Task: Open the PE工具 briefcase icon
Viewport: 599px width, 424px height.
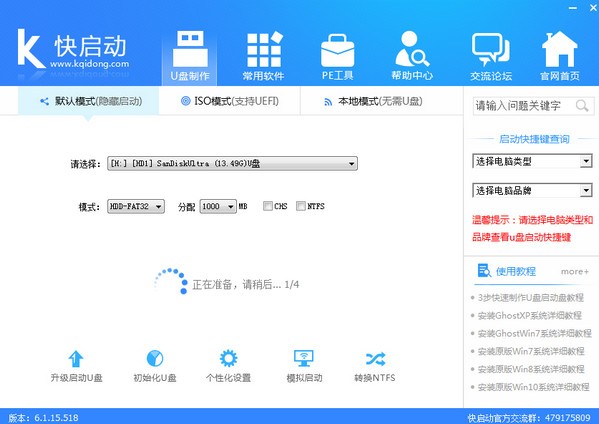Action: 337,51
